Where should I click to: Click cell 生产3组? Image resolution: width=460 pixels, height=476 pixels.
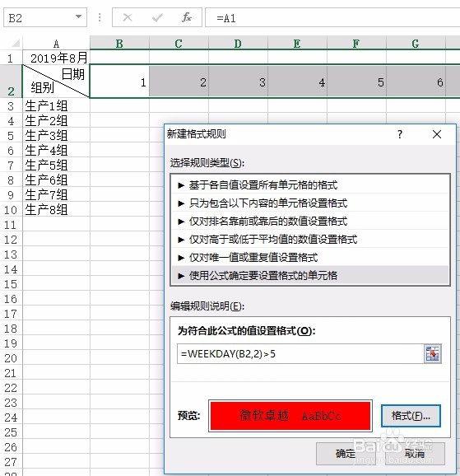[x=57, y=135]
